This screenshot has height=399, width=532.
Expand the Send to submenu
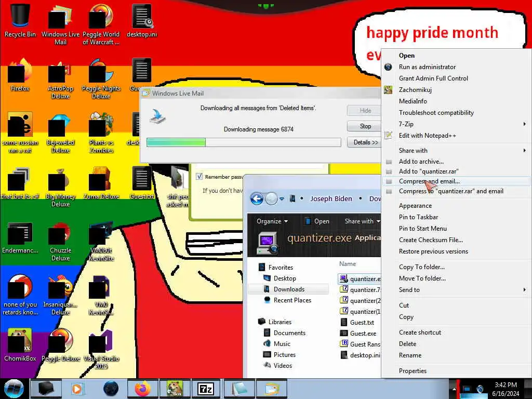point(457,290)
